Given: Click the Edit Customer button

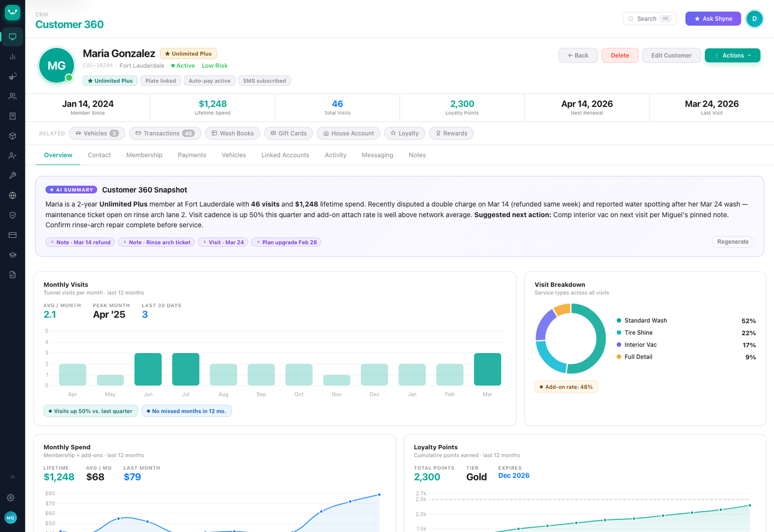Looking at the screenshot, I should (671, 55).
